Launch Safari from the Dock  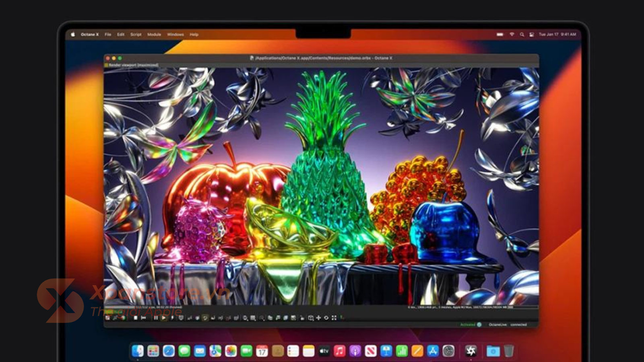click(169, 351)
